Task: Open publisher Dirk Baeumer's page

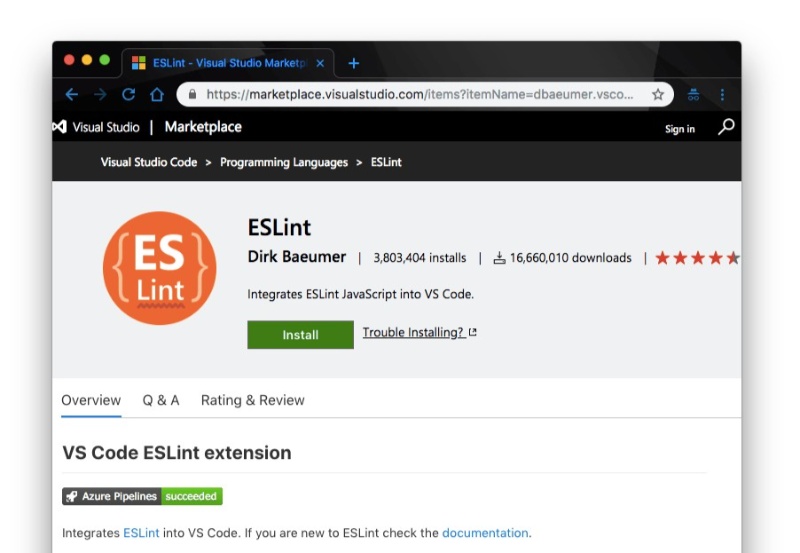Action: tap(297, 257)
